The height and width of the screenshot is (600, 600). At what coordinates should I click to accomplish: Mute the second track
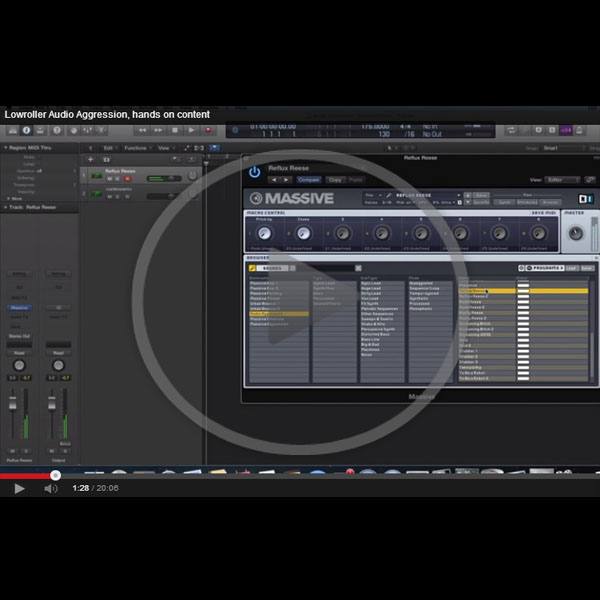(110, 197)
